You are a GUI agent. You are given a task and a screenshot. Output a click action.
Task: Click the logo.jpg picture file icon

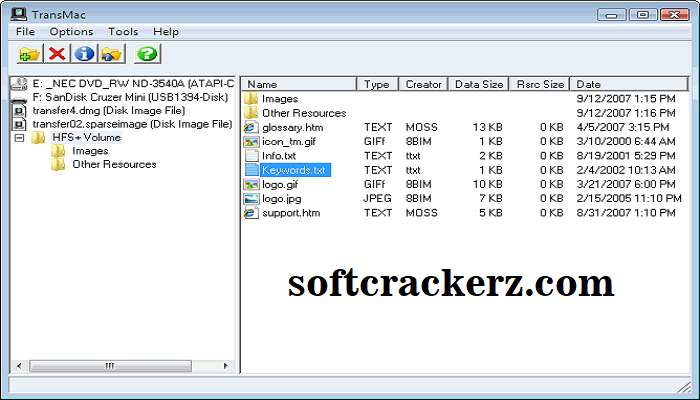tap(251, 199)
